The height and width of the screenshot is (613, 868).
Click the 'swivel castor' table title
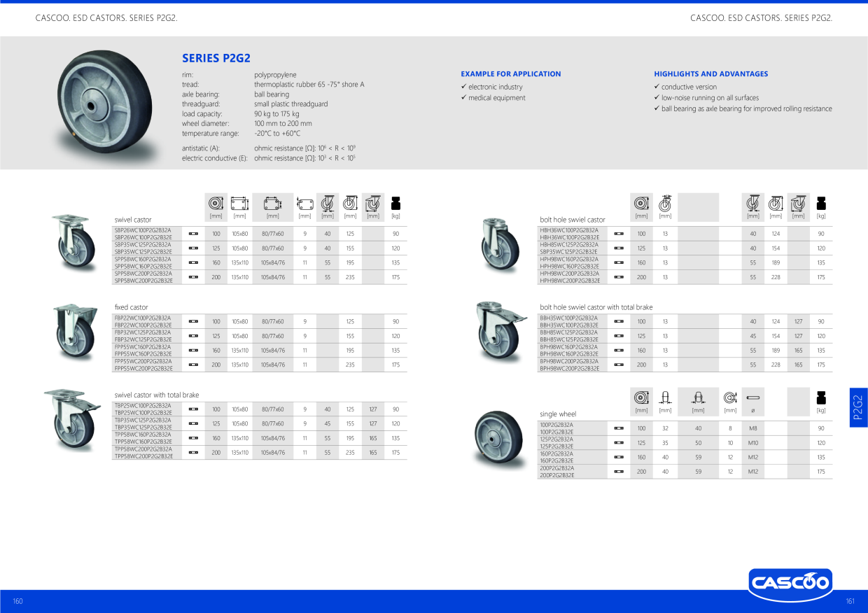(x=133, y=220)
